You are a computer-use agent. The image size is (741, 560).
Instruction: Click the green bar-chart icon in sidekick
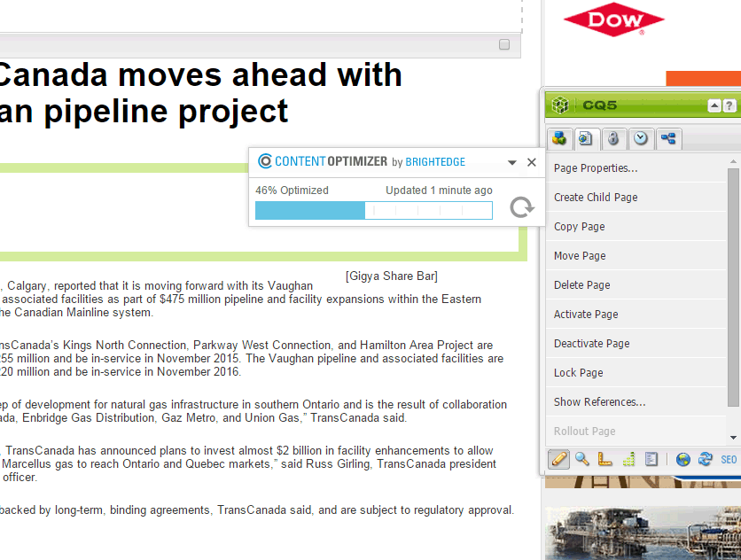tap(628, 459)
